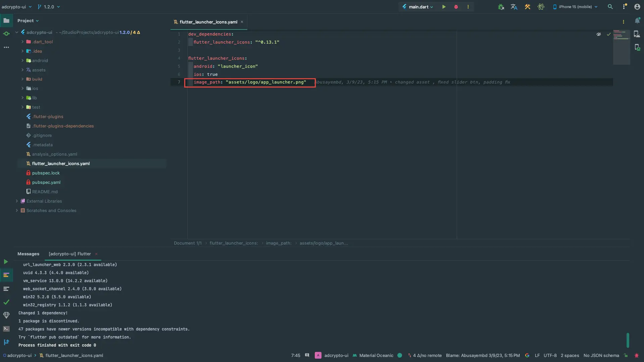Screen dimensions: 644x362
Task: Click the No JSON schema status item
Action: click(x=601, y=355)
